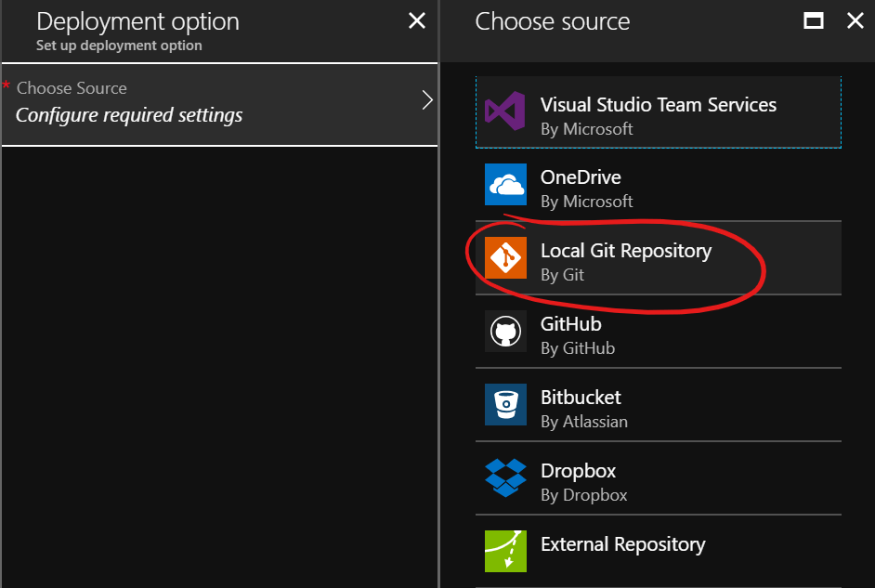The image size is (875, 588).
Task: Click the orange Local Git Repository icon
Action: 505,257
